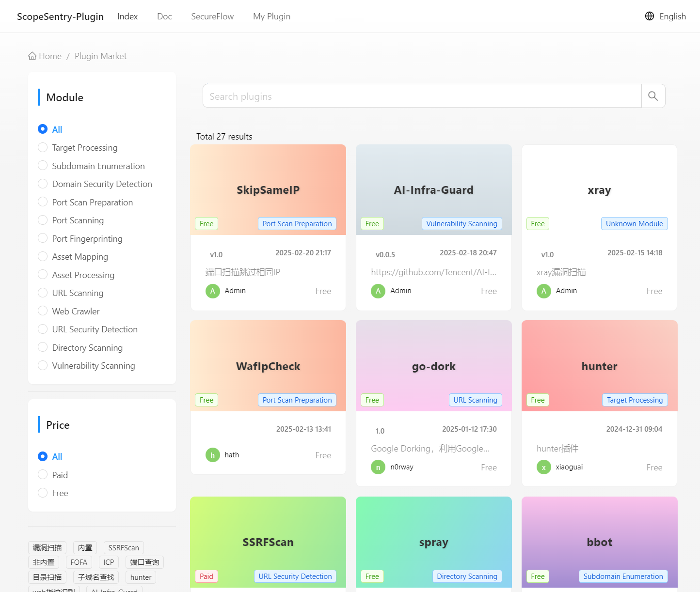Viewport: 700px width, 592px height.
Task: Click Admin avatar on SkipSameIP card
Action: point(213,291)
